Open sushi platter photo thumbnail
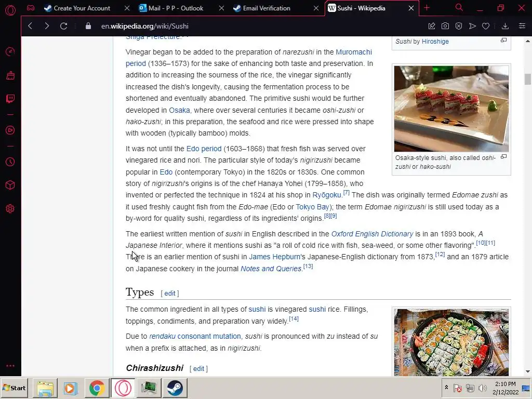 point(451,342)
